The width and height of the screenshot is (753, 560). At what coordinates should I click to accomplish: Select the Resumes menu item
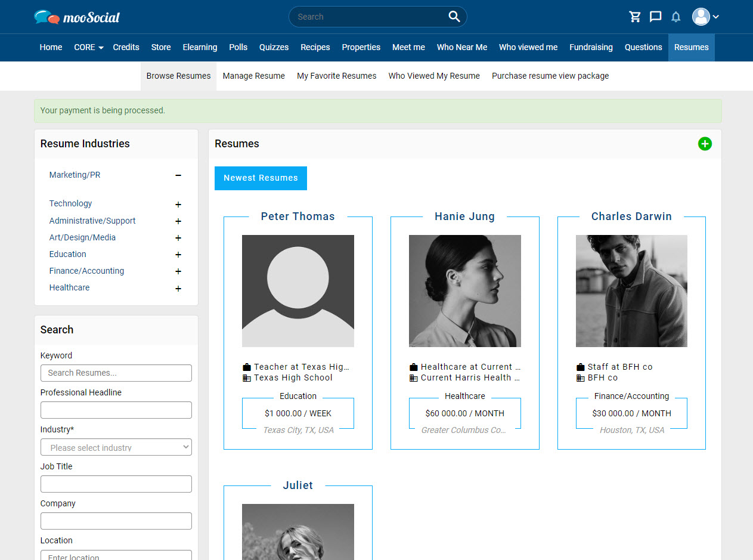[692, 47]
